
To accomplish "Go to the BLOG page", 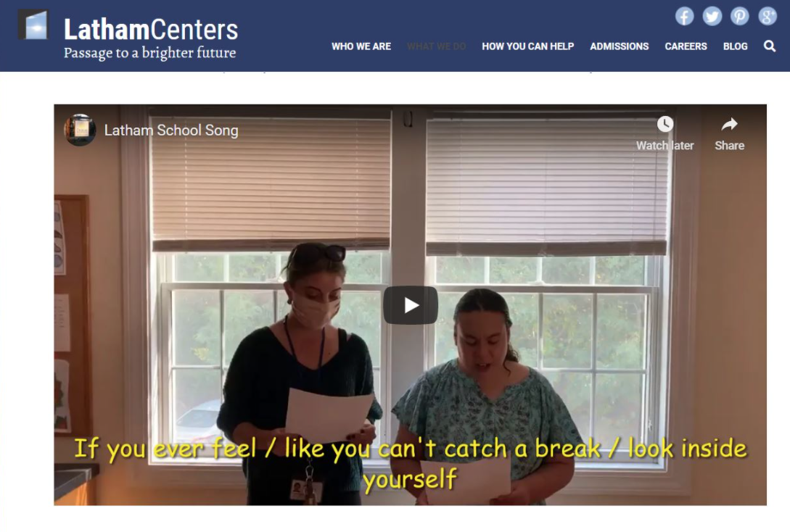I will tap(735, 46).
